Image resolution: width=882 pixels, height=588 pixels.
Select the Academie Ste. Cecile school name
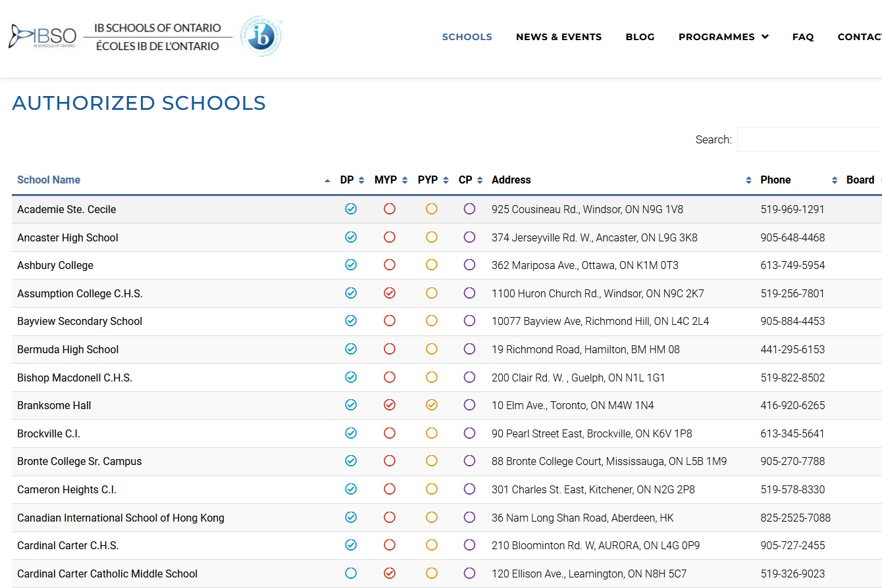coord(66,209)
